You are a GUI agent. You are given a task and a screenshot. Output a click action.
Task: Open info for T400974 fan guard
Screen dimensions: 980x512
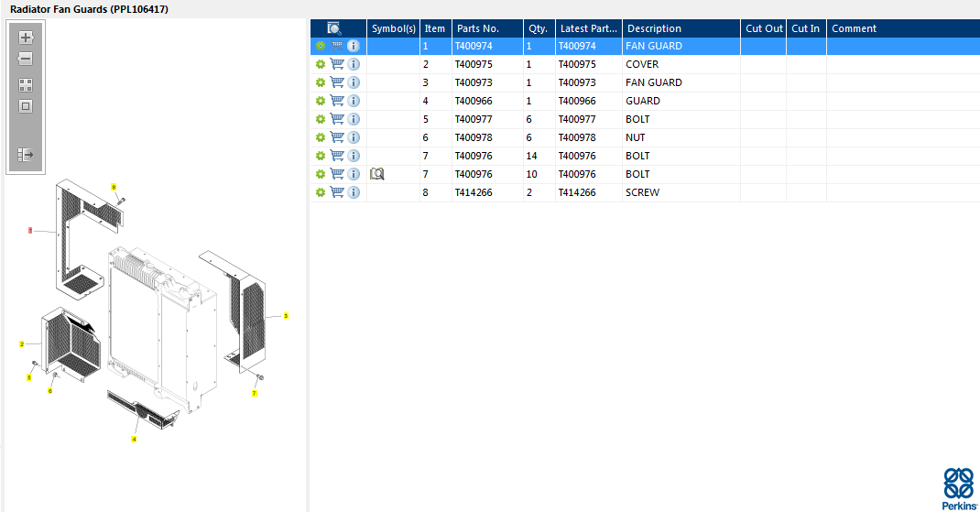pyautogui.click(x=354, y=46)
